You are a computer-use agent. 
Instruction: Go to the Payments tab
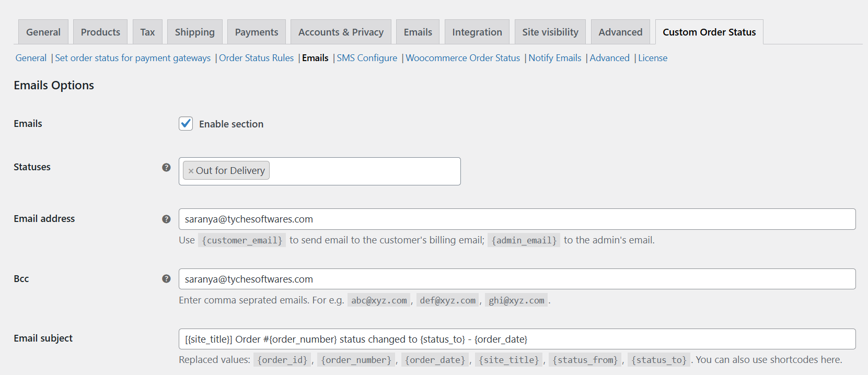(x=256, y=32)
